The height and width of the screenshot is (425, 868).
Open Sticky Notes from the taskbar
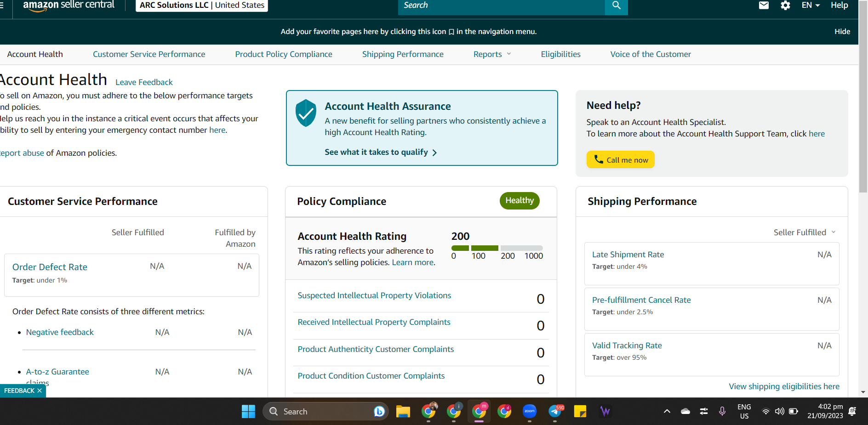[580, 411]
